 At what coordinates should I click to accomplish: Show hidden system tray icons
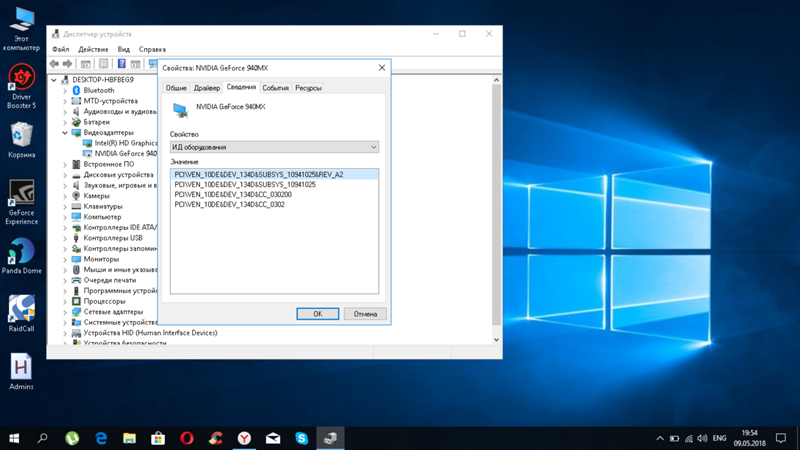coord(660,438)
